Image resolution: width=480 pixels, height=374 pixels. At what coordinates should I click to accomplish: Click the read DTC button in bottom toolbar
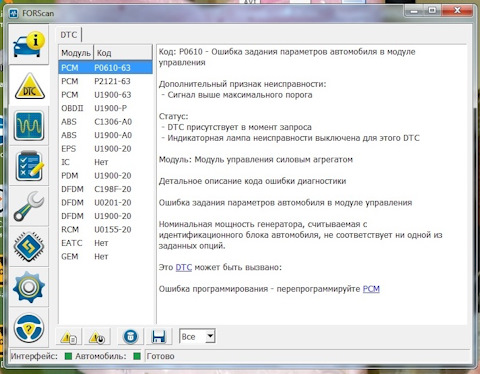pos(69,337)
